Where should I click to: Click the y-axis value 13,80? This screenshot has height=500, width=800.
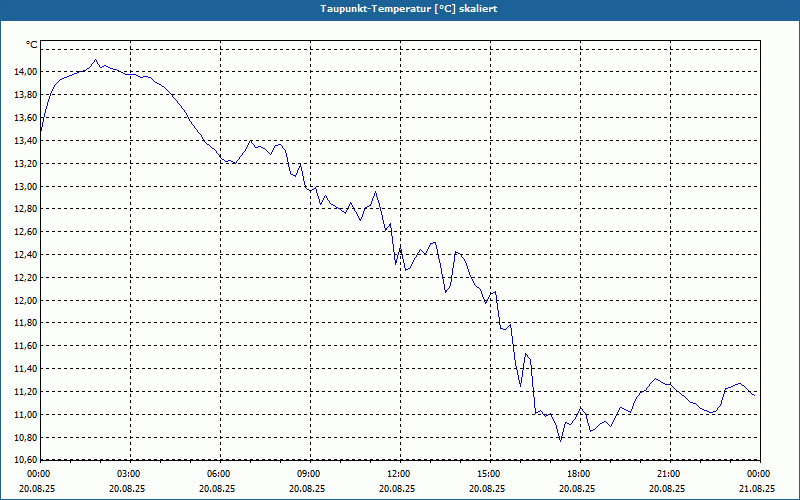point(26,95)
